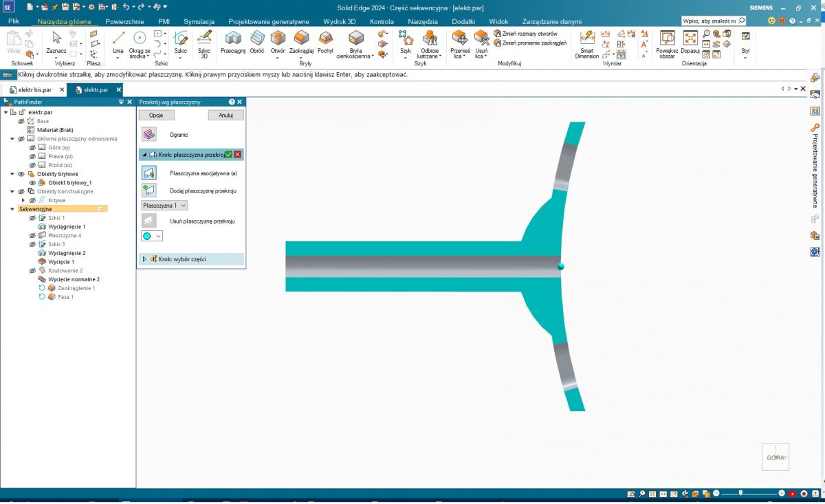
Task: Hide Obiekt bryłowy_1 via eye icon
Action: pos(32,183)
